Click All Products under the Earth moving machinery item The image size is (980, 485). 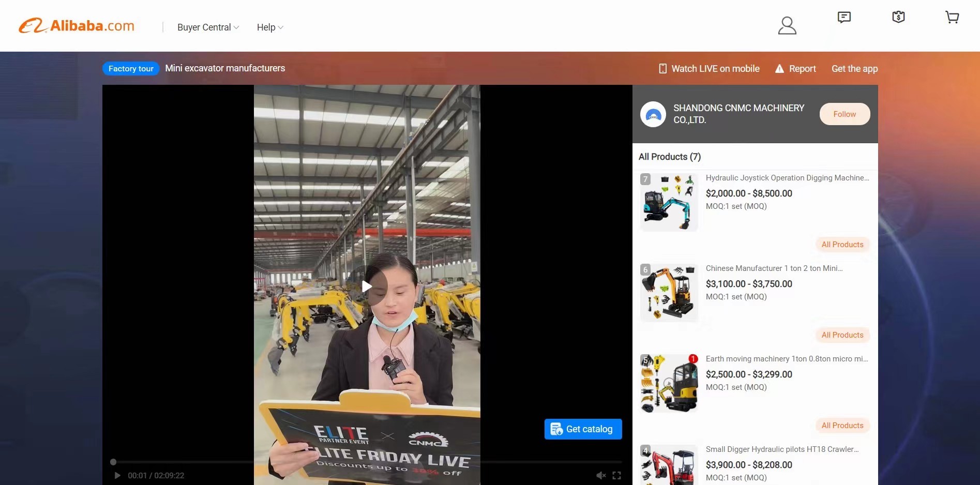tap(842, 426)
